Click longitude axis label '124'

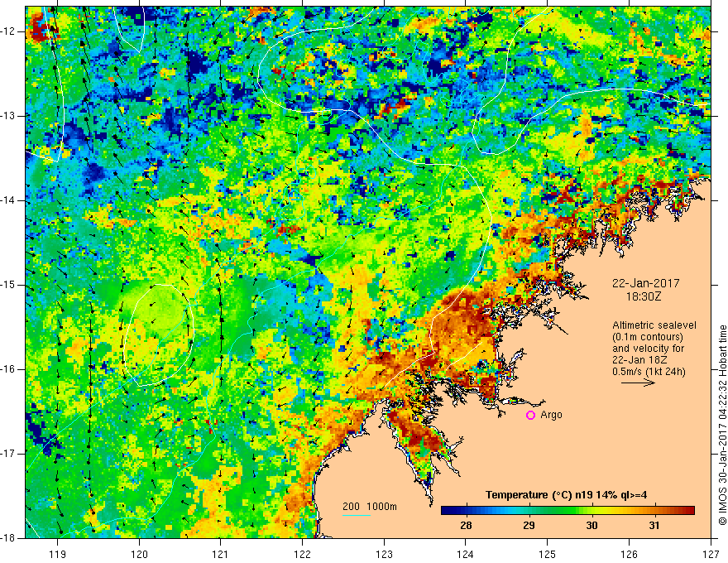[x=466, y=554]
